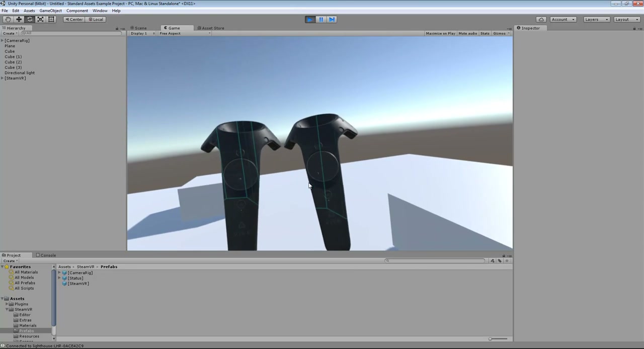Select Cube (1) in Hierarchy
Screen dimensions: 644x349
(x=13, y=57)
